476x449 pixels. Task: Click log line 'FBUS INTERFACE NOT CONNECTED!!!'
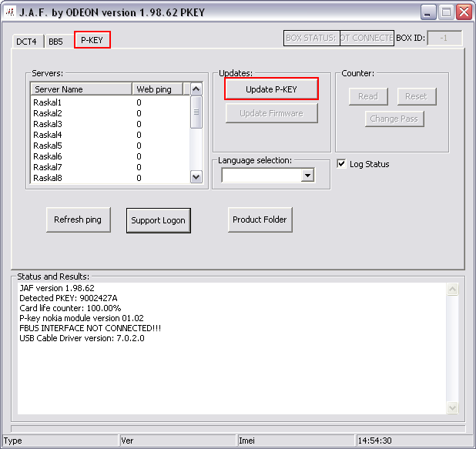tap(90, 328)
